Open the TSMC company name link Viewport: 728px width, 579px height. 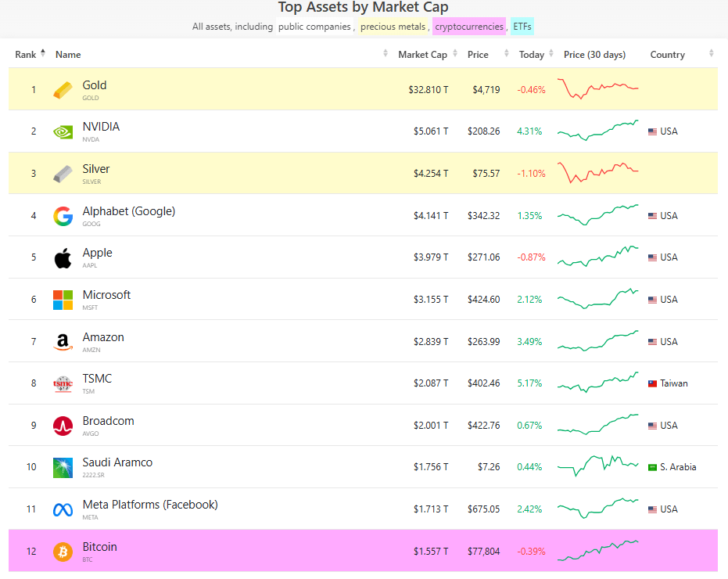97,379
